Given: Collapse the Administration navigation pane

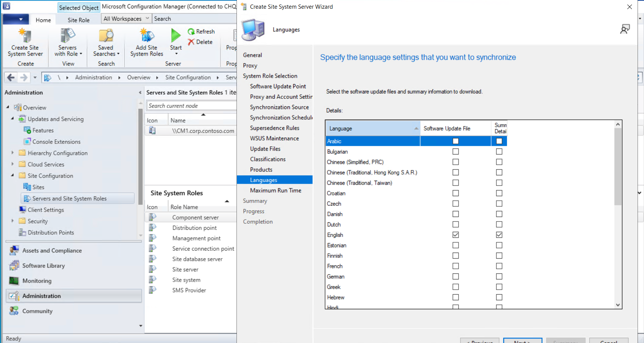Looking at the screenshot, I should point(140,92).
